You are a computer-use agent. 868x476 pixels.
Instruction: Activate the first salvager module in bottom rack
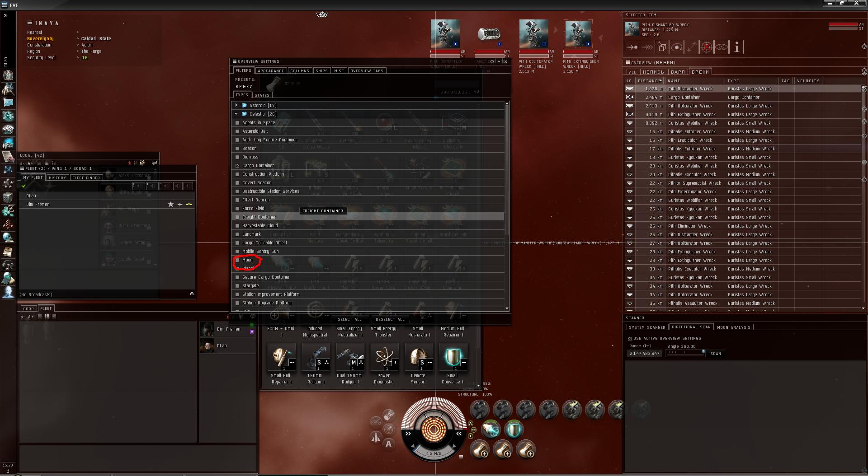(x=479, y=450)
